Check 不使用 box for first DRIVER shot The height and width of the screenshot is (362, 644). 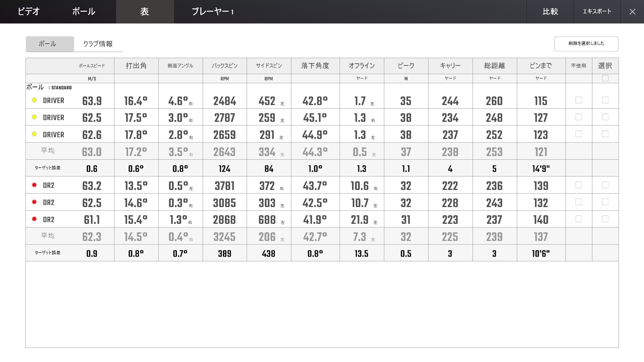tap(579, 100)
